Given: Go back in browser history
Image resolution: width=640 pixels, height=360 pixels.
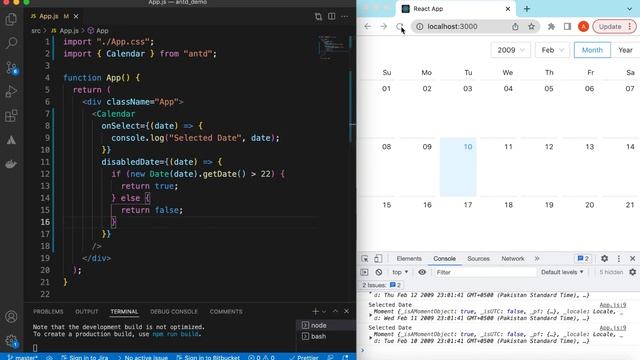Looking at the screenshot, I should tap(368, 27).
